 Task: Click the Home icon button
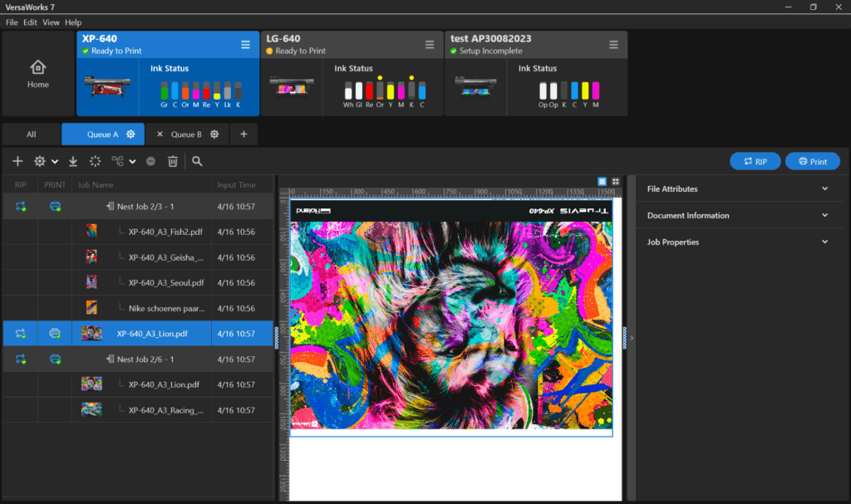click(38, 74)
